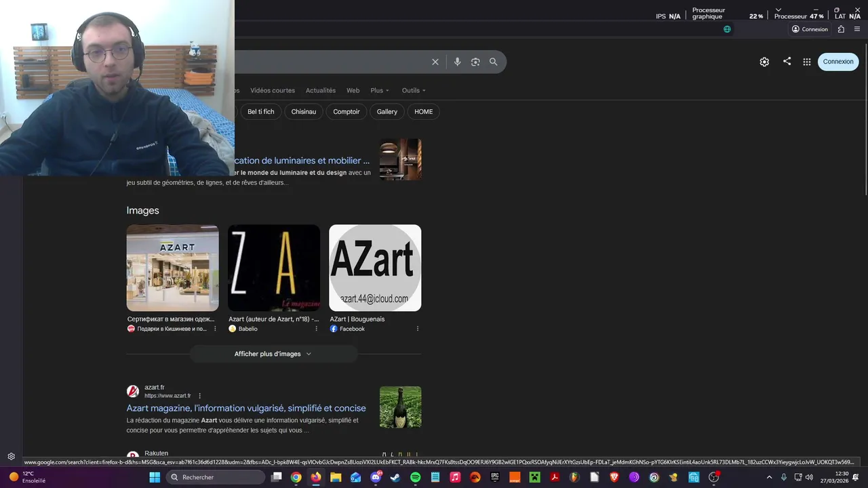Open Steam from the taskbar
The image size is (868, 488).
(395, 477)
